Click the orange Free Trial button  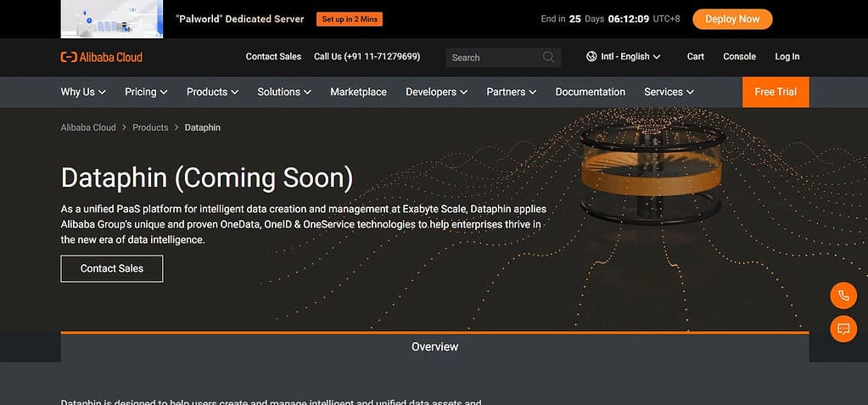[x=776, y=92]
